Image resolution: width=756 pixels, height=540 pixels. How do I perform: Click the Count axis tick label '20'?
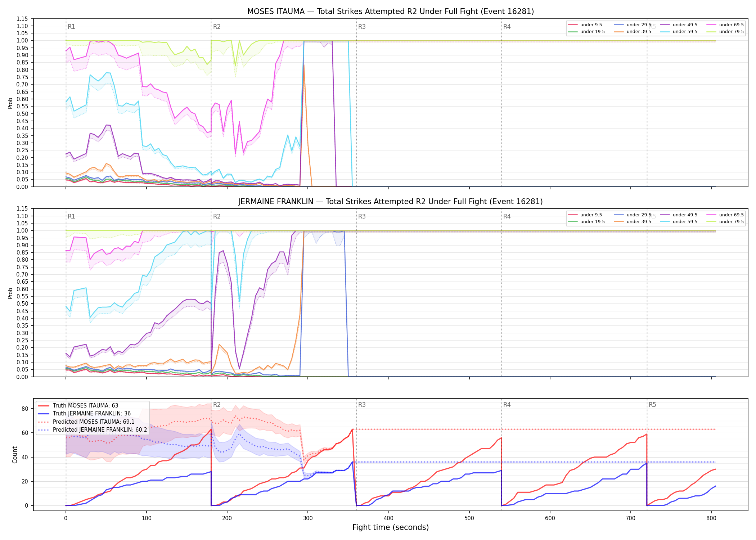pos(25,481)
